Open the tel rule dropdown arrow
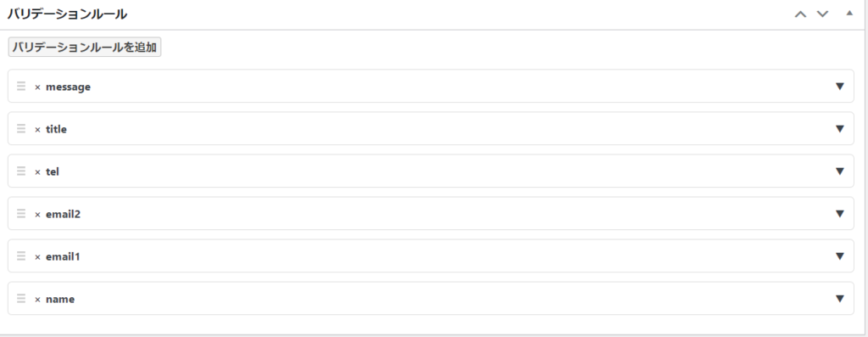 [840, 171]
